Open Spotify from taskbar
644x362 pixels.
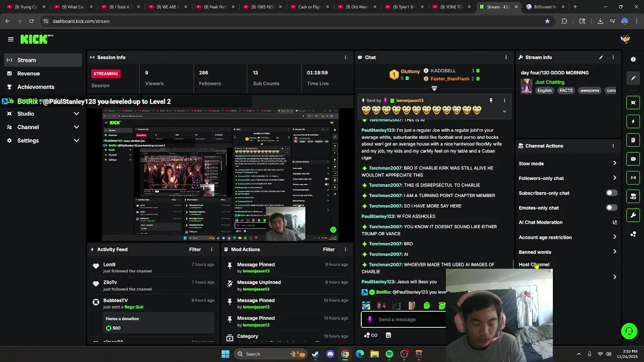coord(389,354)
